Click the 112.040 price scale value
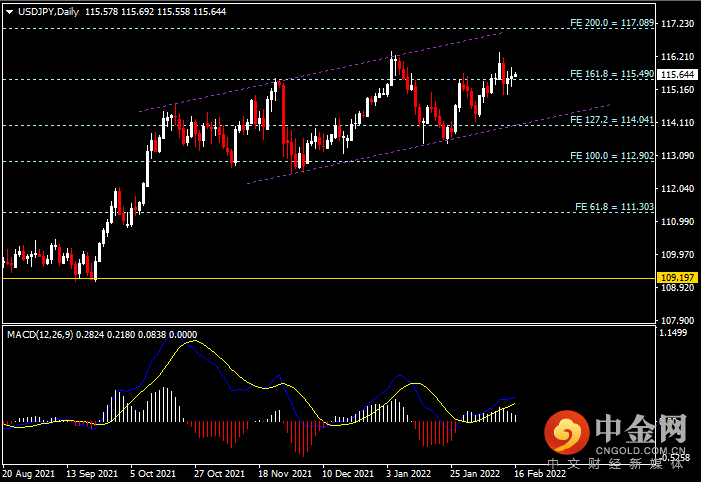The height and width of the screenshot is (482, 701). pos(677,189)
